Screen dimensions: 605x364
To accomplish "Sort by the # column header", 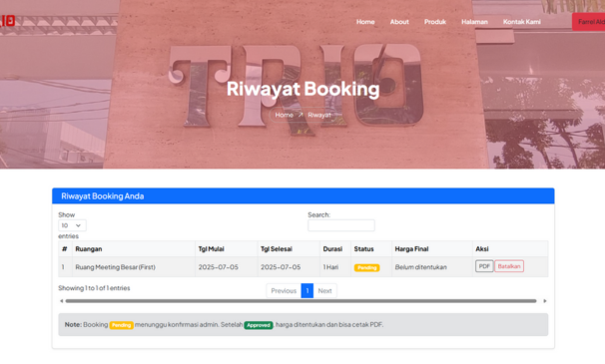I will [65, 249].
